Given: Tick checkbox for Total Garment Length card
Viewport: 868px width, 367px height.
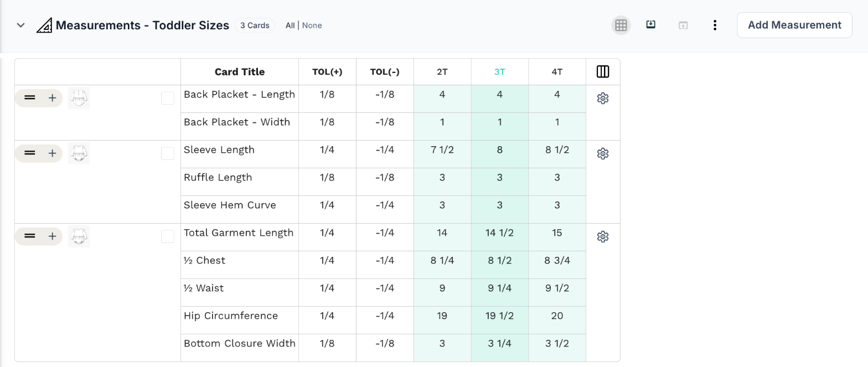Looking at the screenshot, I should point(168,237).
